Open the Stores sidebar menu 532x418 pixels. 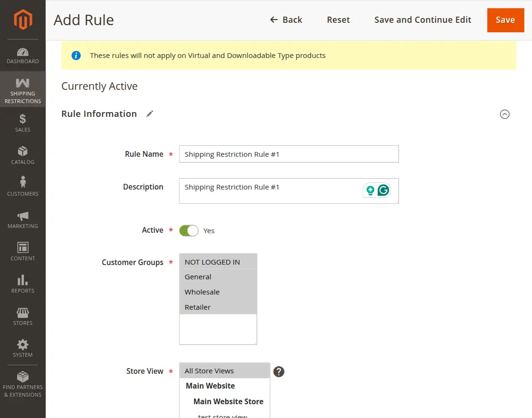coord(23,316)
